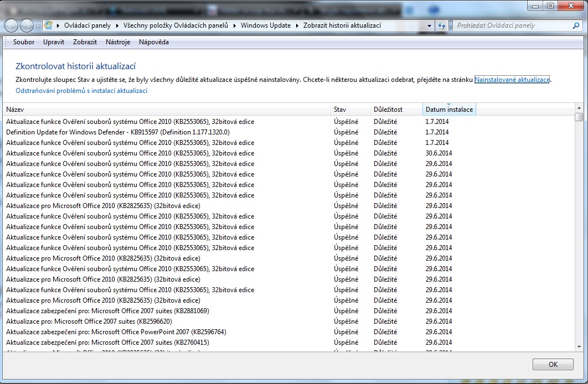Open the Soubor menu
This screenshot has width=588, height=384.
(x=24, y=42)
